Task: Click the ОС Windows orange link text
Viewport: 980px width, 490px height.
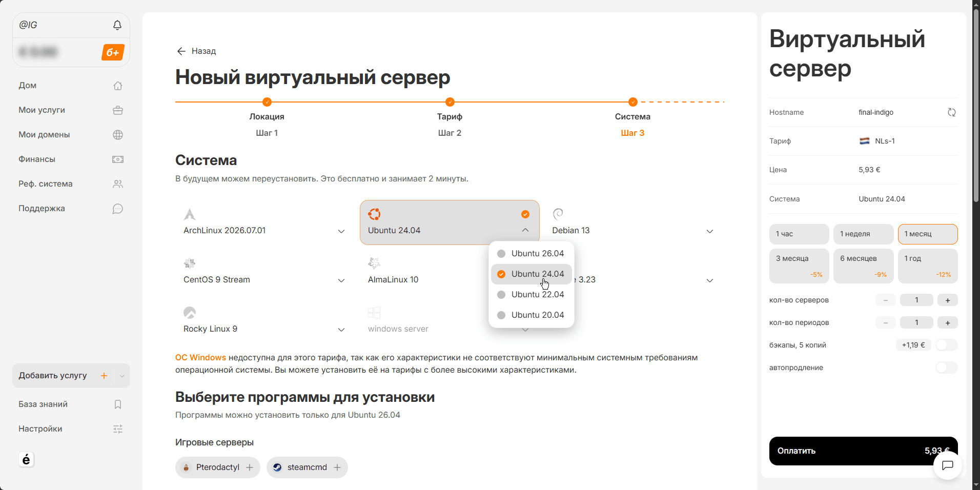Action: [200, 358]
